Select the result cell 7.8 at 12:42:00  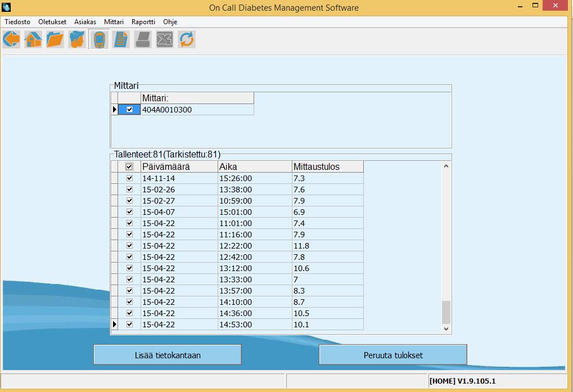click(328, 257)
